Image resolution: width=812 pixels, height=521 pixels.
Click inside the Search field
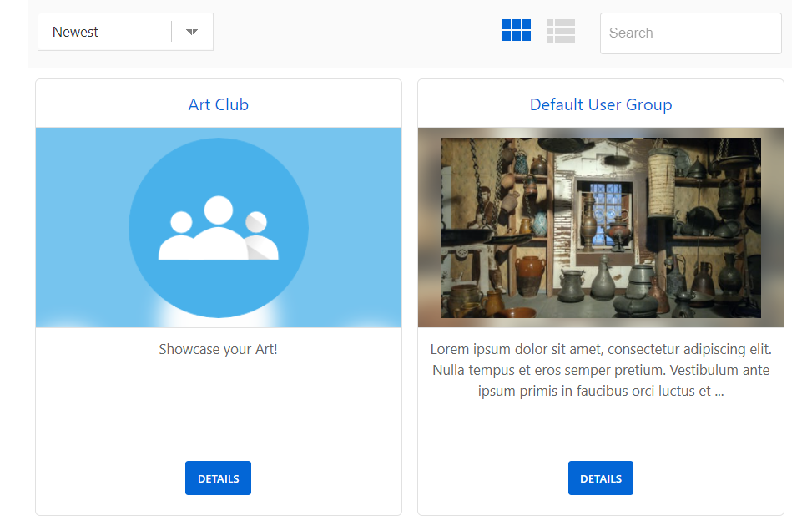click(x=690, y=33)
